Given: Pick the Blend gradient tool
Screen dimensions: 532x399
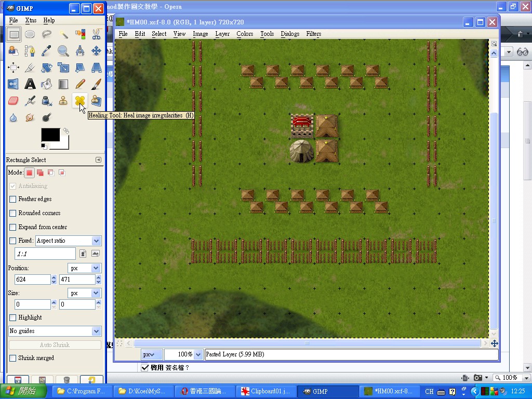Looking at the screenshot, I should pyautogui.click(x=63, y=84).
